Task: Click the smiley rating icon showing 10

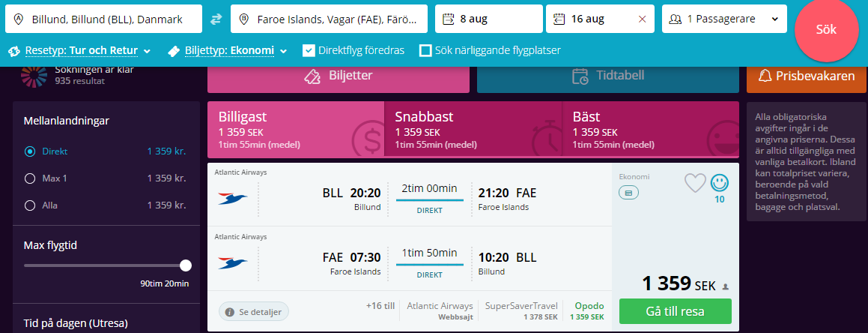Action: coord(720,182)
